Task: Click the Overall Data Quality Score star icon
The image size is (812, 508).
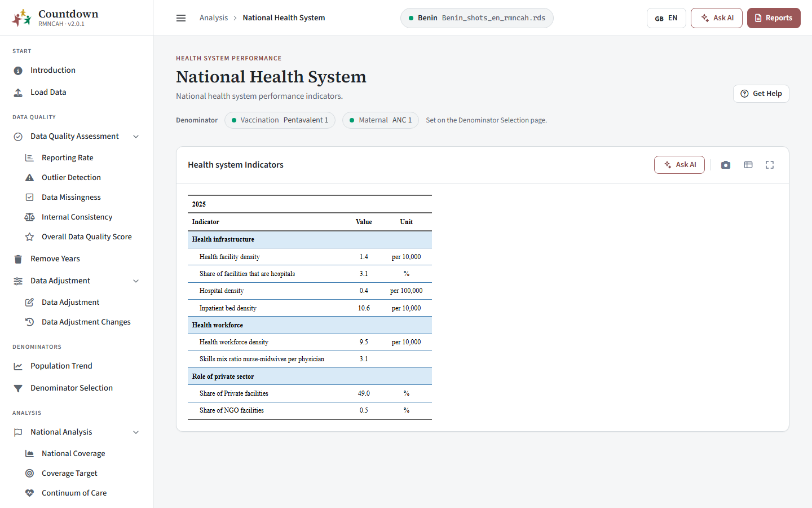Action: (x=29, y=237)
